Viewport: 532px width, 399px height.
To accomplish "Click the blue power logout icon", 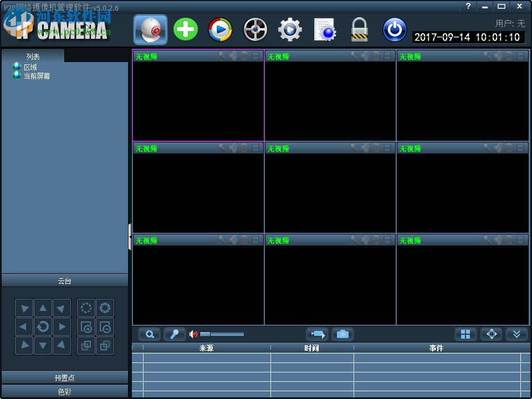I will tap(395, 29).
